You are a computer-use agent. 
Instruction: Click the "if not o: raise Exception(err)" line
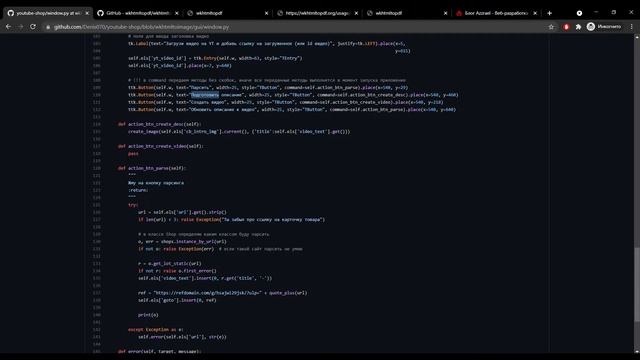[176, 249]
